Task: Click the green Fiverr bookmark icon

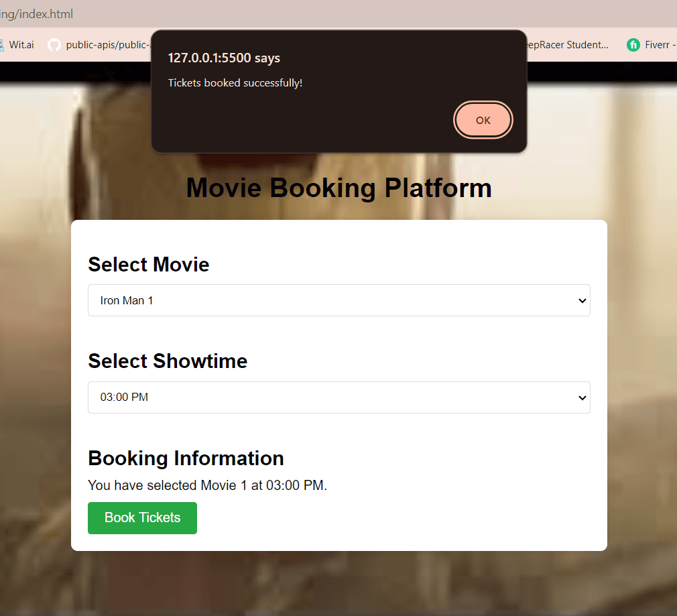Action: (x=633, y=45)
